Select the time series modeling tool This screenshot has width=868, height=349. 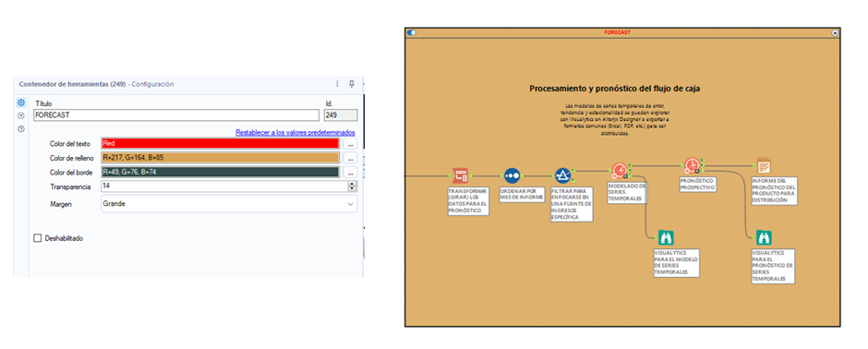pyautogui.click(x=620, y=171)
